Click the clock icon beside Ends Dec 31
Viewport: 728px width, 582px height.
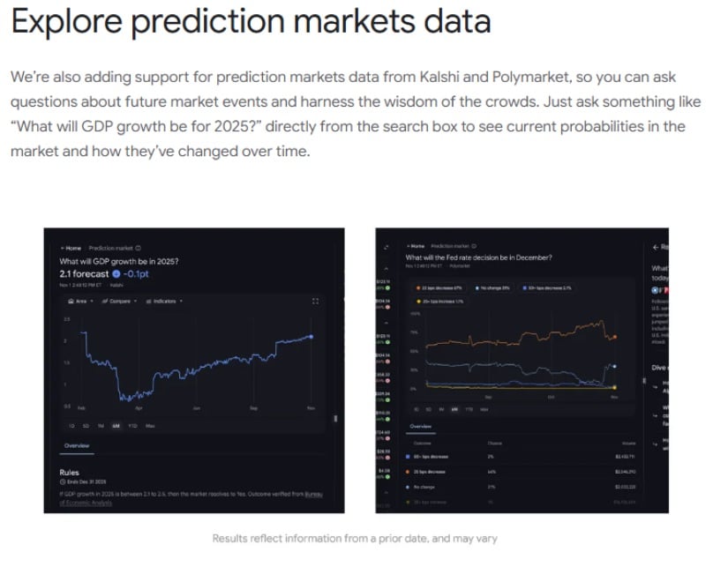[x=62, y=482]
